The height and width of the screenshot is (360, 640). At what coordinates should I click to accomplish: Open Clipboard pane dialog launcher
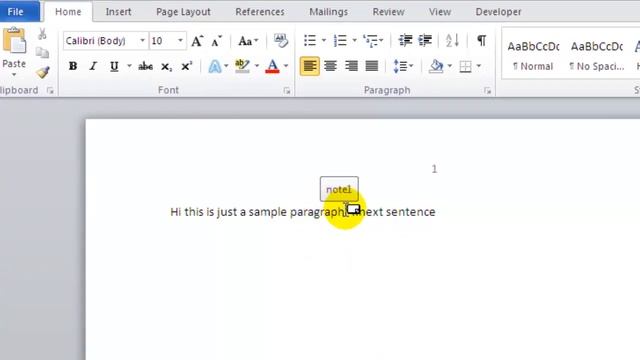point(50,91)
